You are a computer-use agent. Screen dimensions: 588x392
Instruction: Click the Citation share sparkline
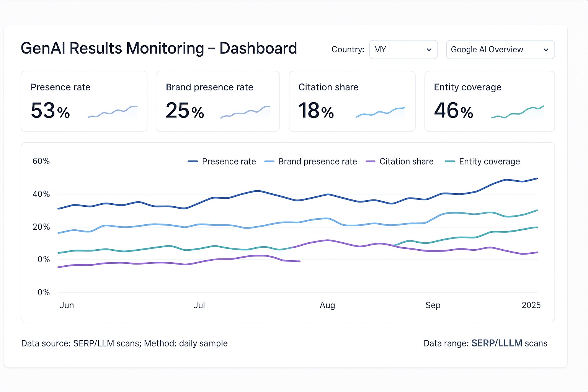381,111
